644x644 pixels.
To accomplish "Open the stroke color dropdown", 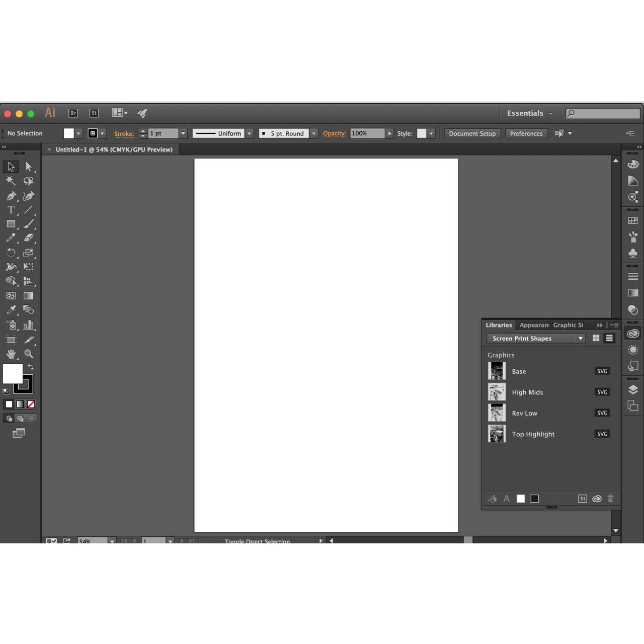I will coord(102,133).
